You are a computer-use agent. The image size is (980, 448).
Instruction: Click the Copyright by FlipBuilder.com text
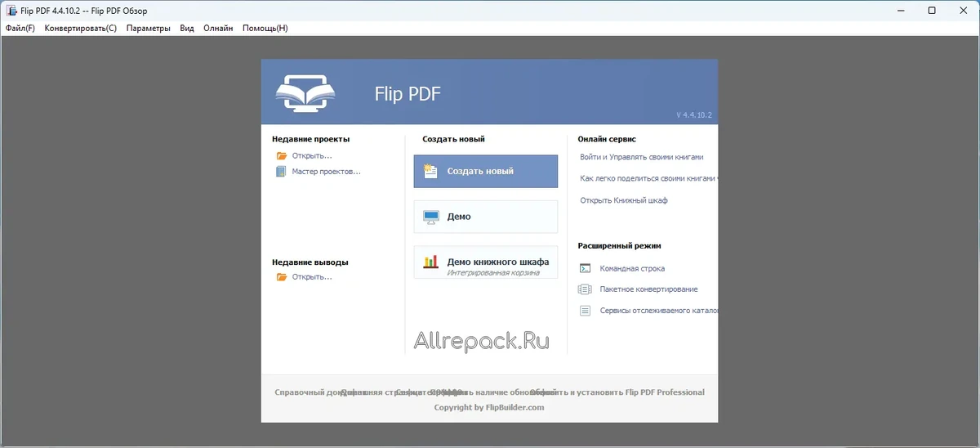pos(489,407)
